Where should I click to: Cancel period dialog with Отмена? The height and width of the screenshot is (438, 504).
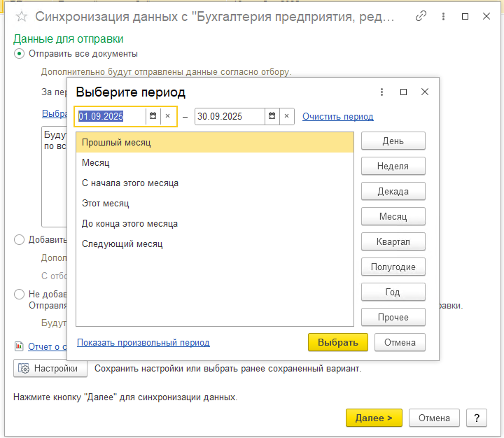tap(400, 342)
